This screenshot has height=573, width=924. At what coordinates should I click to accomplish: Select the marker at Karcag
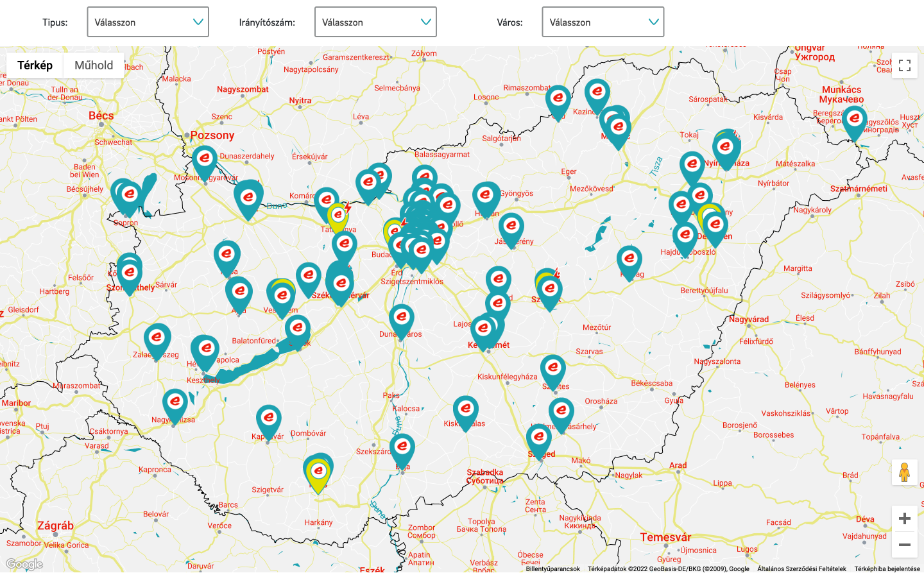click(629, 264)
